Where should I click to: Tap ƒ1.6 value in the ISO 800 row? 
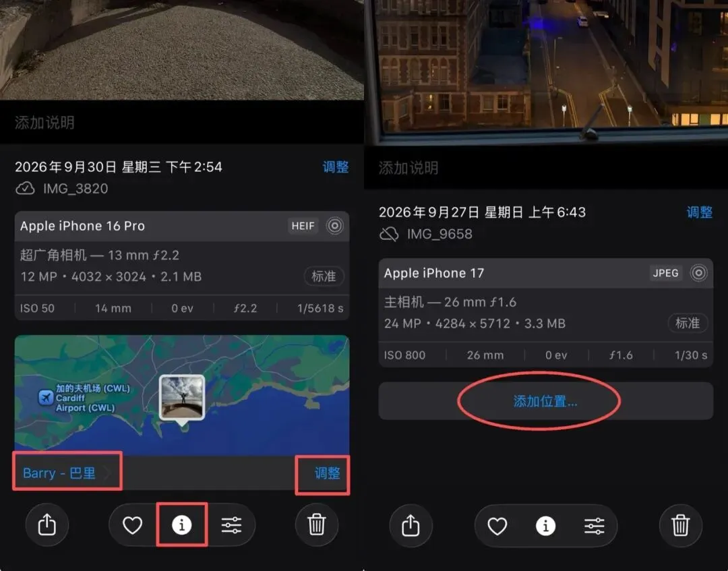pyautogui.click(x=621, y=355)
